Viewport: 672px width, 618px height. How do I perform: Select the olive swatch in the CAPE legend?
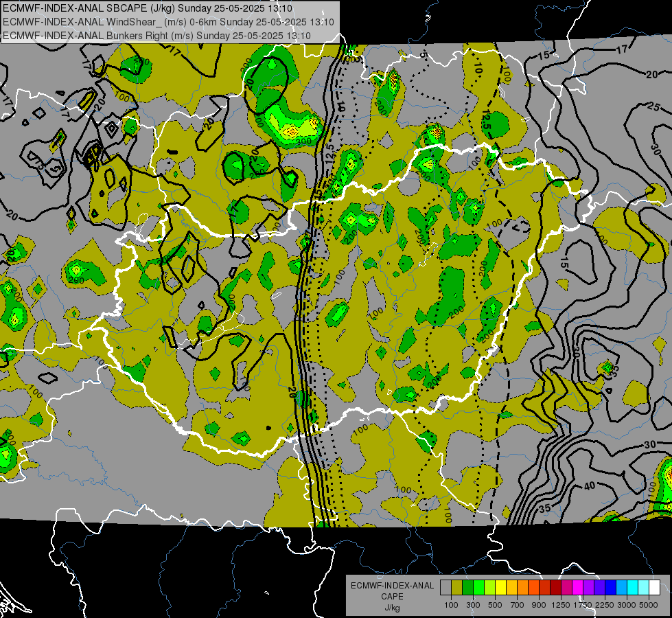point(457,588)
